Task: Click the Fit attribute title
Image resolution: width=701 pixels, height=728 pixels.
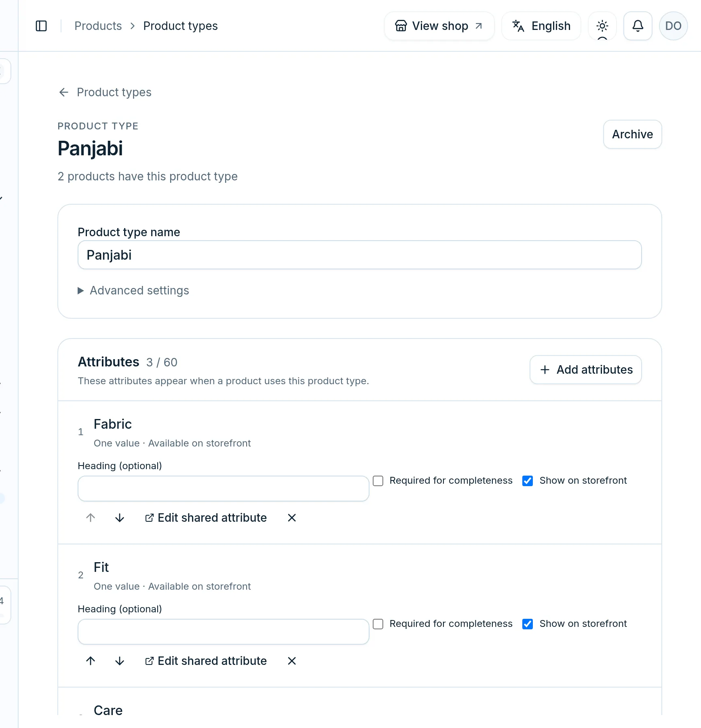Action: [x=101, y=567]
